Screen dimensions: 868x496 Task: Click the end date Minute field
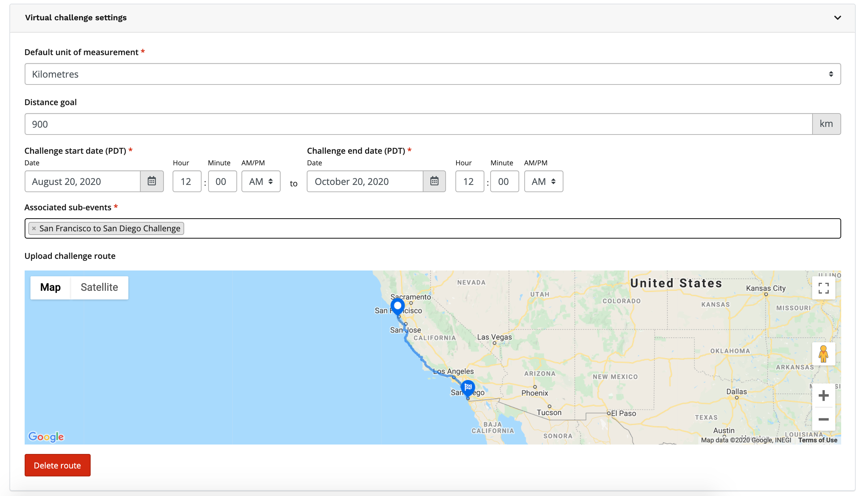pos(504,181)
